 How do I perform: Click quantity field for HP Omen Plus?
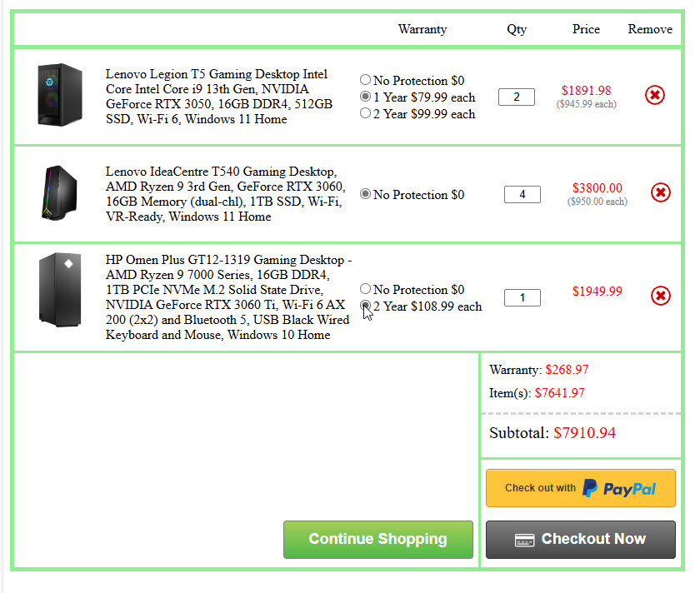522,297
